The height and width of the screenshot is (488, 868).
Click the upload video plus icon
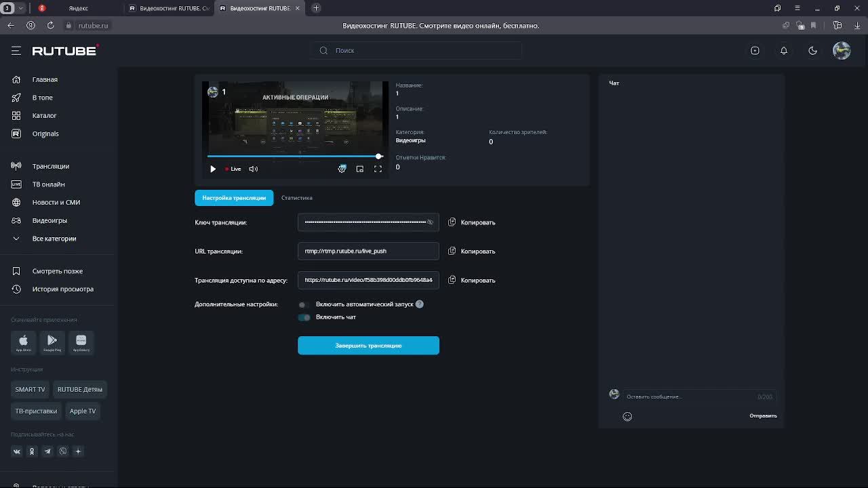pos(755,51)
